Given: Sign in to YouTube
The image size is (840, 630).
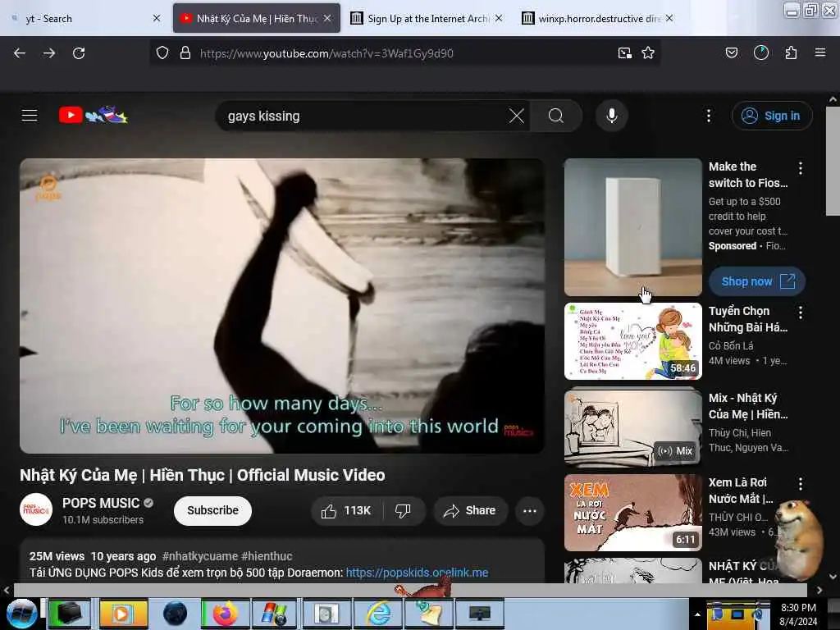Looking at the screenshot, I should point(771,116).
